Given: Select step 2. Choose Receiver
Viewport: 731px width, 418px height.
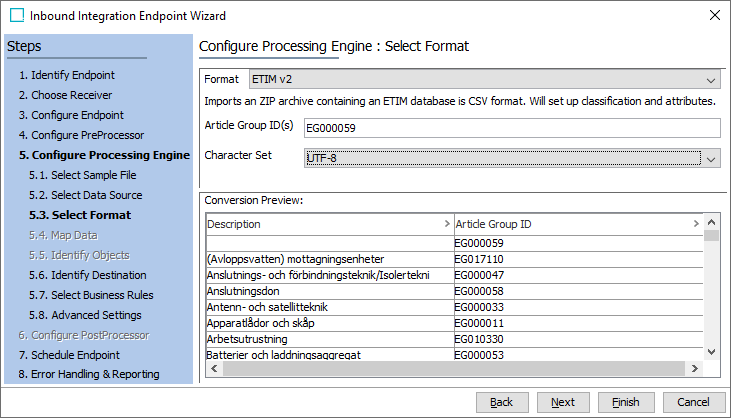Looking at the screenshot, I should pyautogui.click(x=66, y=95).
